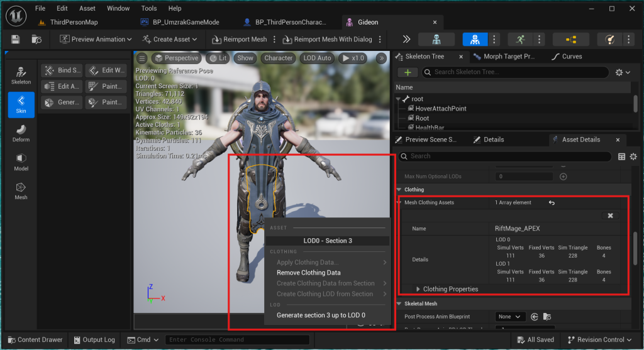Expand the main toolbar overflow double-chevron
The height and width of the screenshot is (350, 644).
[x=406, y=39]
